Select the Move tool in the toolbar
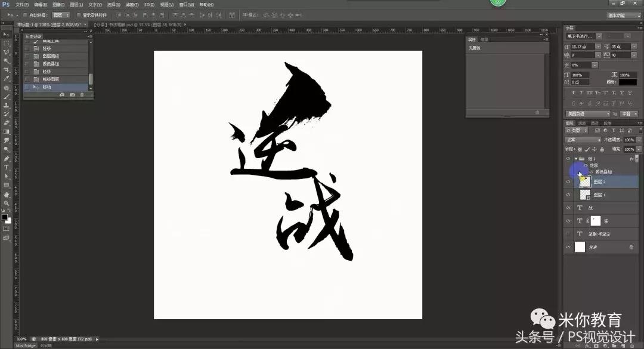 pos(6,34)
